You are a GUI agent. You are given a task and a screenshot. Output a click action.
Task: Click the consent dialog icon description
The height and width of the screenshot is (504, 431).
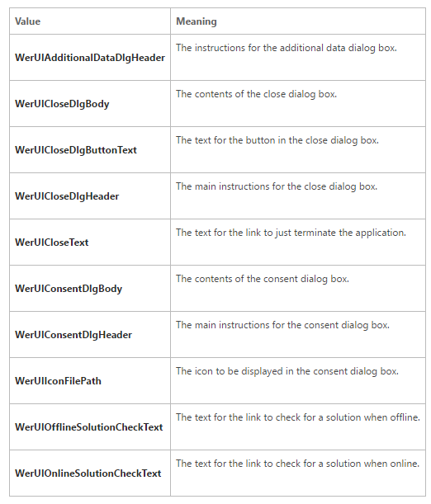click(287, 371)
